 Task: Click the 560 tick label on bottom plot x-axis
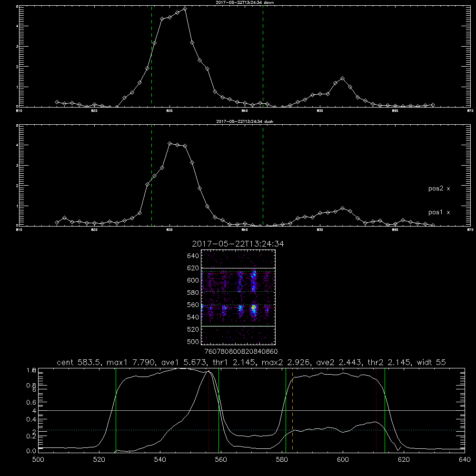[221, 460]
